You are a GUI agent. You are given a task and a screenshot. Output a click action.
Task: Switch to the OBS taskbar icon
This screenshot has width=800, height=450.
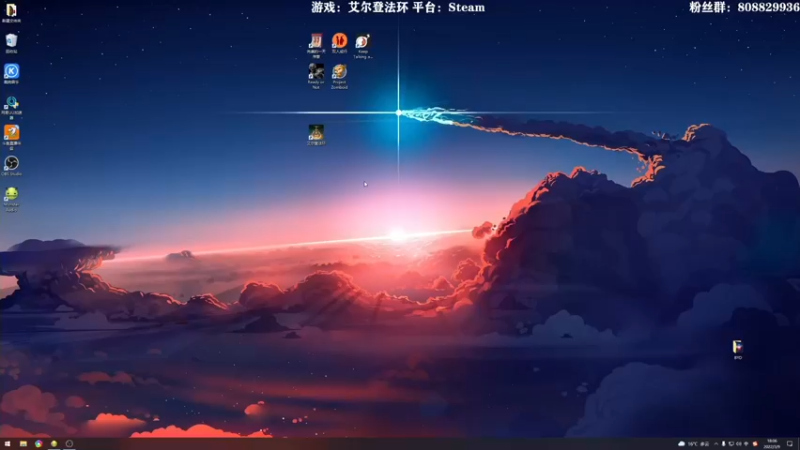coord(69,444)
